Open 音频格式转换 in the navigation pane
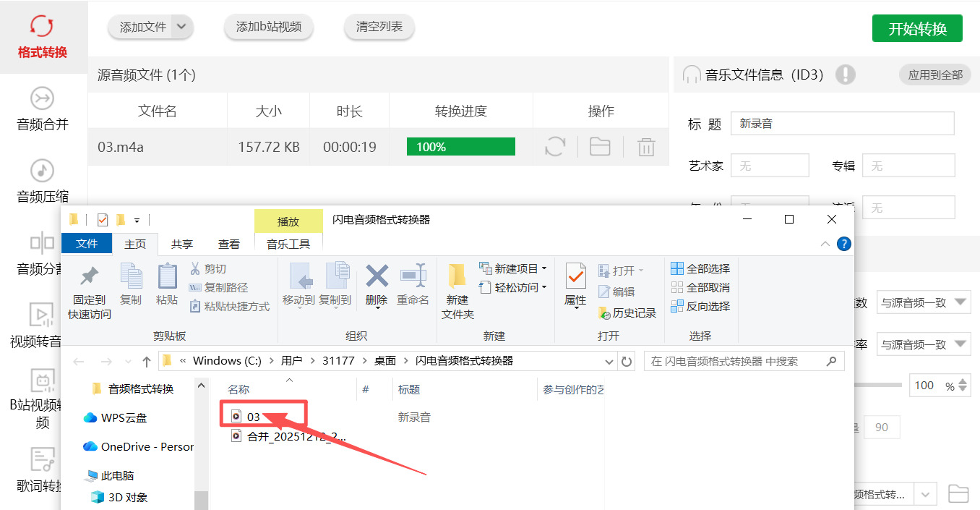 pyautogui.click(x=132, y=388)
